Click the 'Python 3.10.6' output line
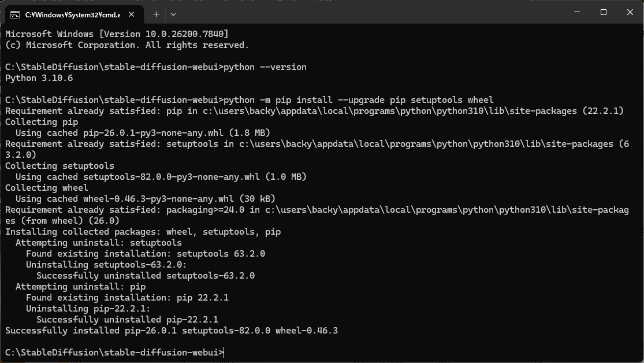Viewport: 644px width, 363px height. coord(39,78)
